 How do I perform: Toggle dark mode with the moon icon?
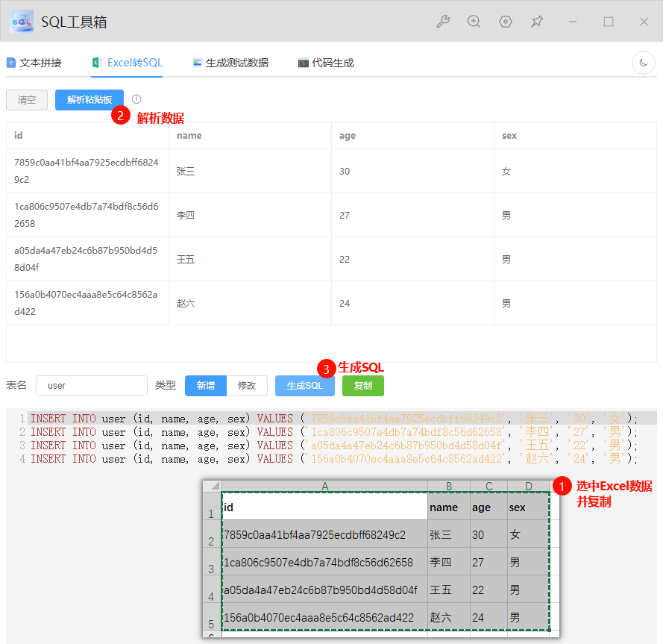[x=643, y=63]
